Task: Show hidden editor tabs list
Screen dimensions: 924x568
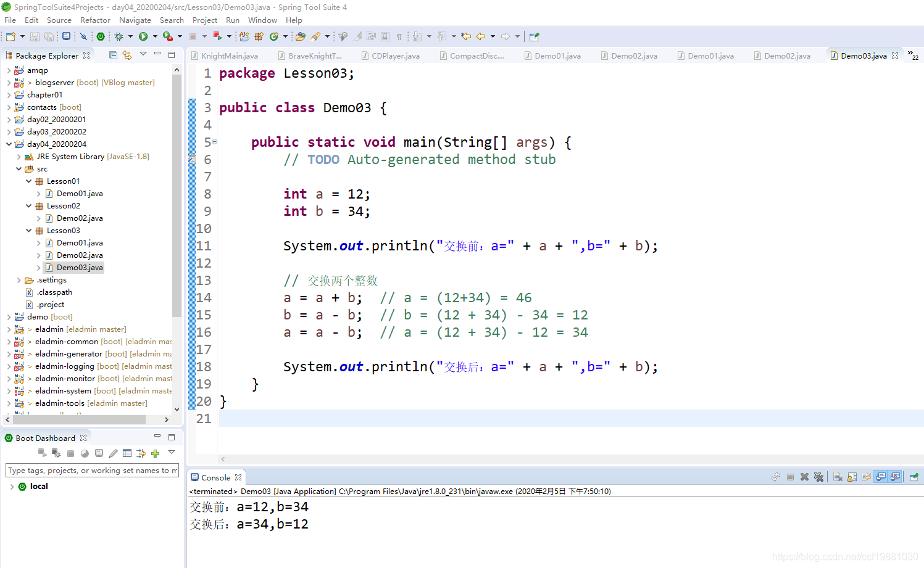Action: [x=913, y=56]
